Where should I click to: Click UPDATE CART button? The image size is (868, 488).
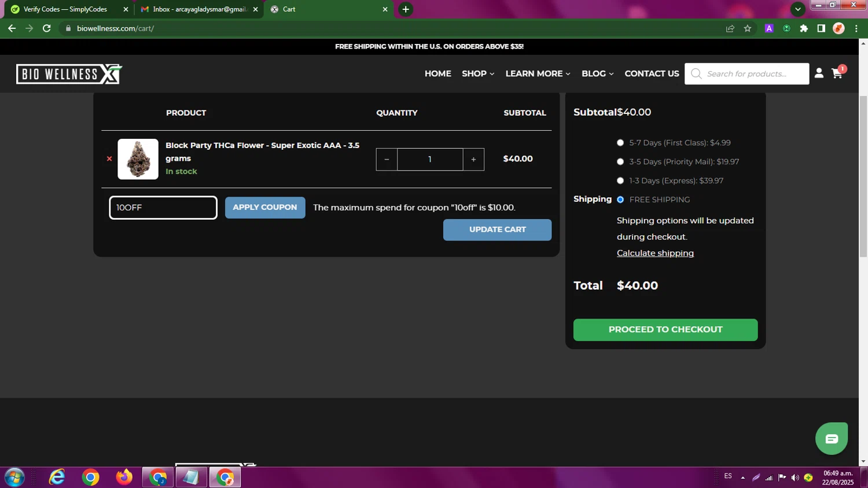[x=497, y=230]
